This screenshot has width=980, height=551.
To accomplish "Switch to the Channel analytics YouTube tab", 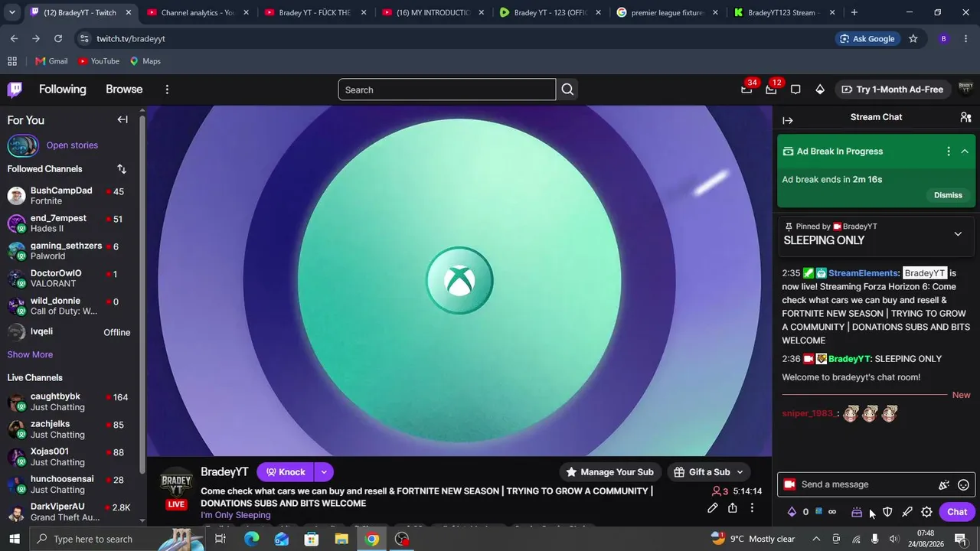I will [x=198, y=12].
